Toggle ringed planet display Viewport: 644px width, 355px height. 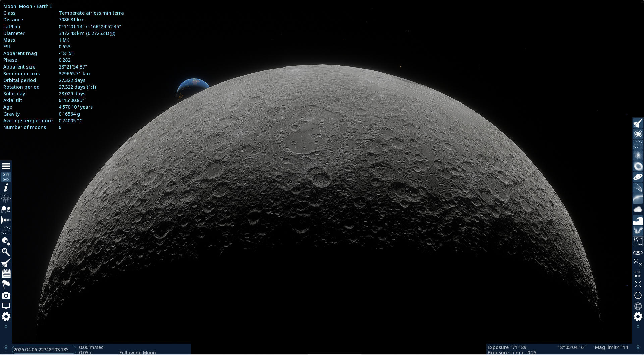(x=638, y=177)
